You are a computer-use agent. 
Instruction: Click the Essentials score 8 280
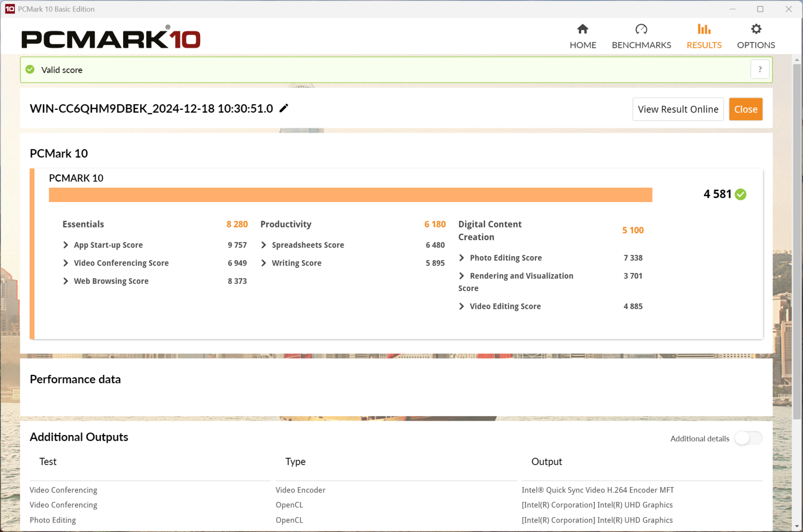[237, 224]
